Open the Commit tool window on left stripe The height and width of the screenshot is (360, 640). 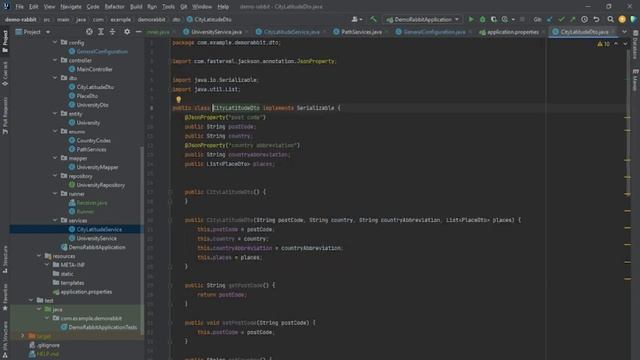click(5, 73)
